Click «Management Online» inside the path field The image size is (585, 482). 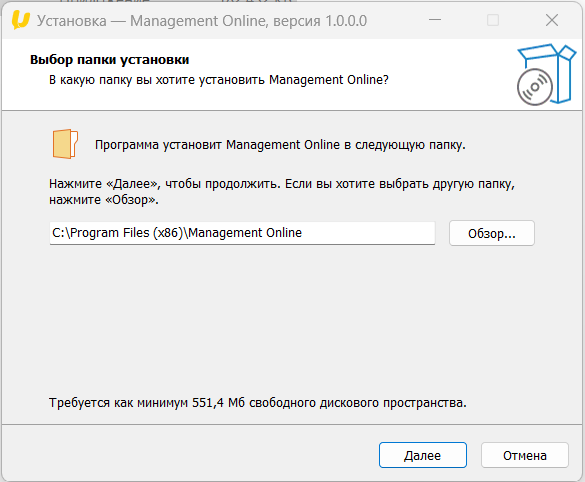pos(245,233)
